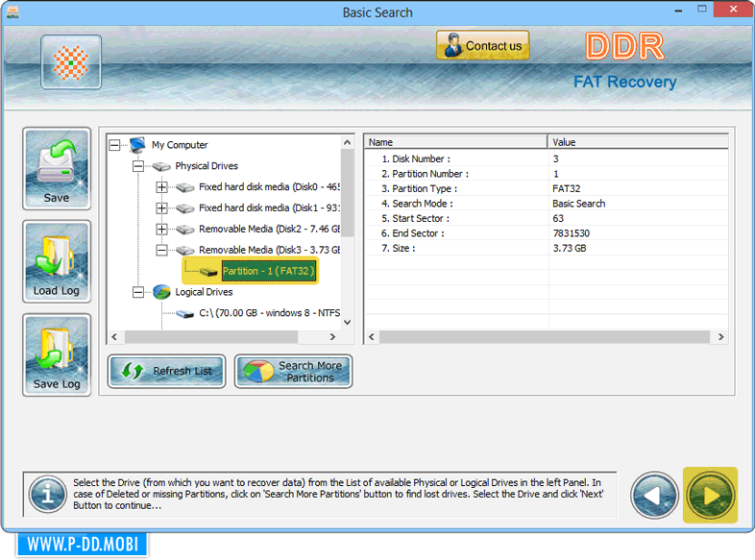The width and height of the screenshot is (755, 560).
Task: Select Partition - 1 (FAT32) item
Action: coord(267,271)
